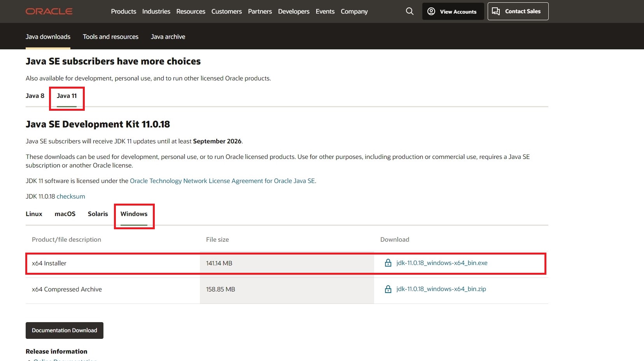Viewport: 644px width, 361px height.
Task: Switch to the Java archive tab
Action: [168, 37]
